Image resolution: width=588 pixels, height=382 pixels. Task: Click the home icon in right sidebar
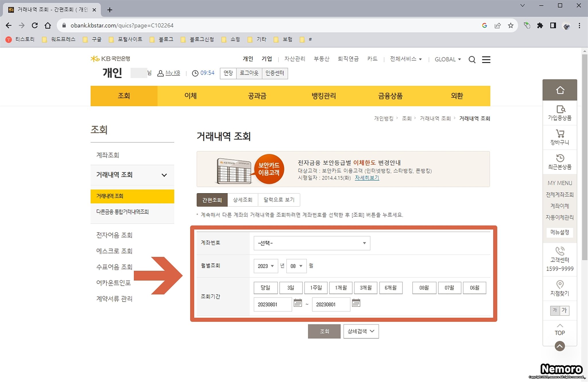pyautogui.click(x=560, y=90)
